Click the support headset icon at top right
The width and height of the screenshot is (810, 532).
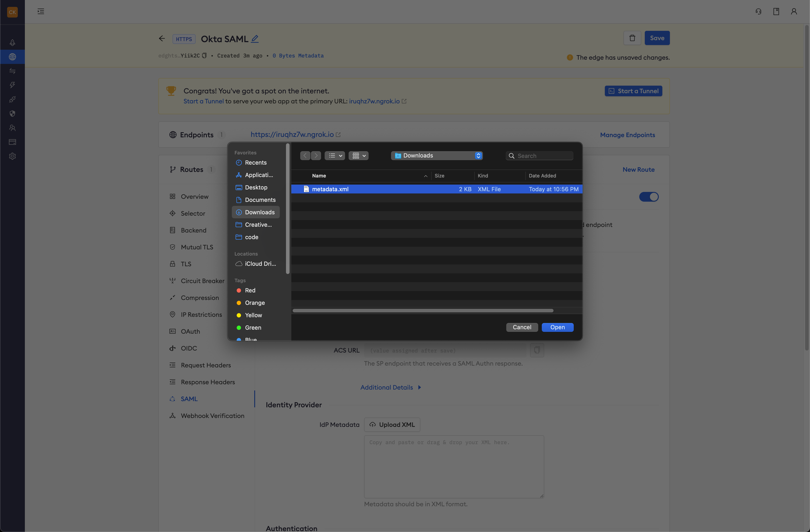pyautogui.click(x=758, y=11)
